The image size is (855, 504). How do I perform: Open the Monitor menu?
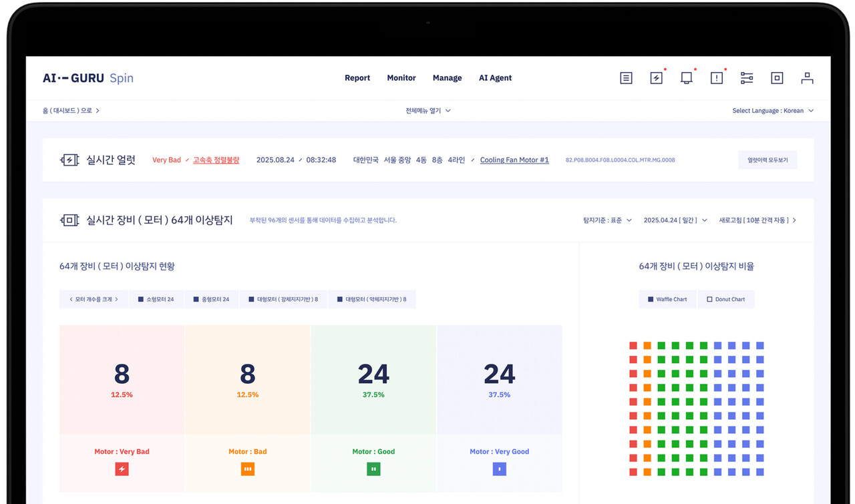pos(401,78)
